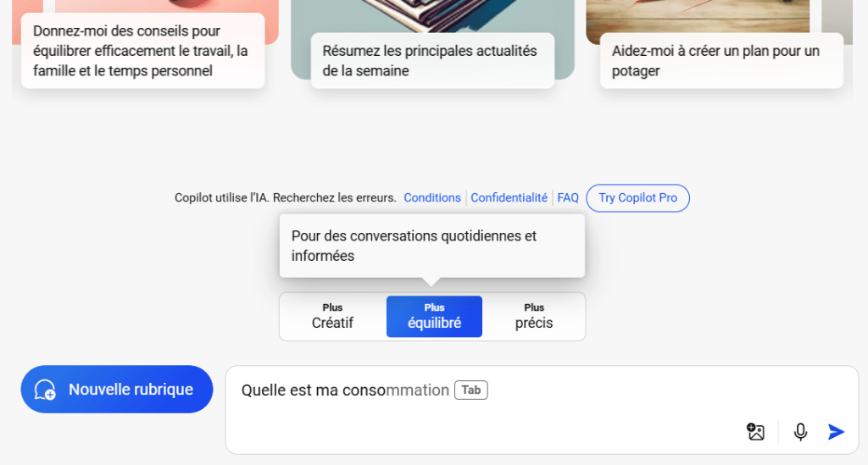This screenshot has width=868, height=465.
Task: Activate the microphone voice input icon
Action: pyautogui.click(x=800, y=432)
